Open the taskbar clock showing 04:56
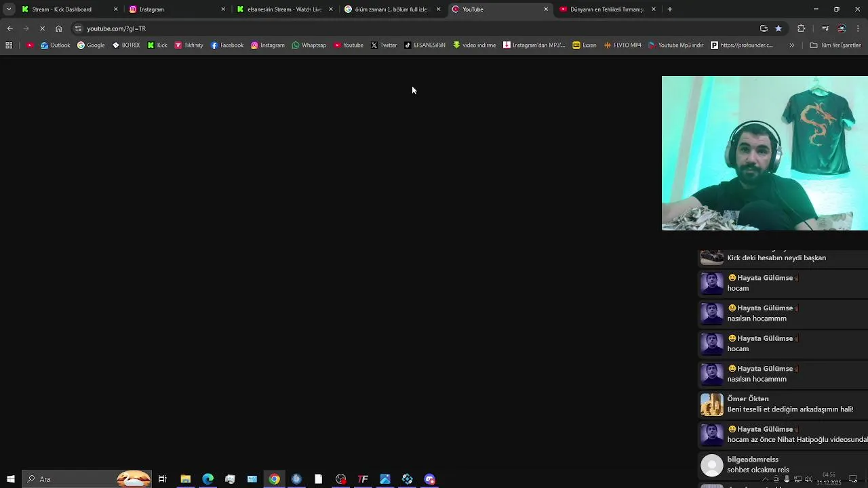Image resolution: width=868 pixels, height=488 pixels. (x=829, y=479)
